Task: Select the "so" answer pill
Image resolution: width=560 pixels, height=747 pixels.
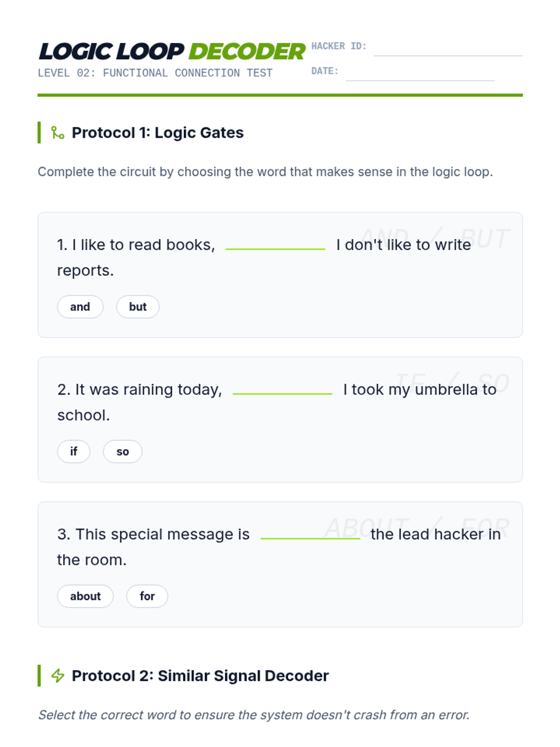Action: click(123, 451)
